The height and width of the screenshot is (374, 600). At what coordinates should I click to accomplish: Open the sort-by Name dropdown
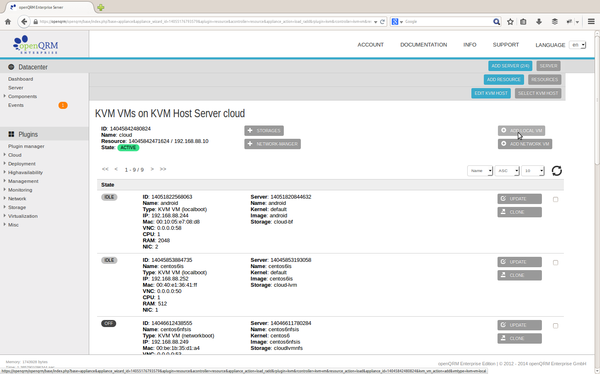480,171
